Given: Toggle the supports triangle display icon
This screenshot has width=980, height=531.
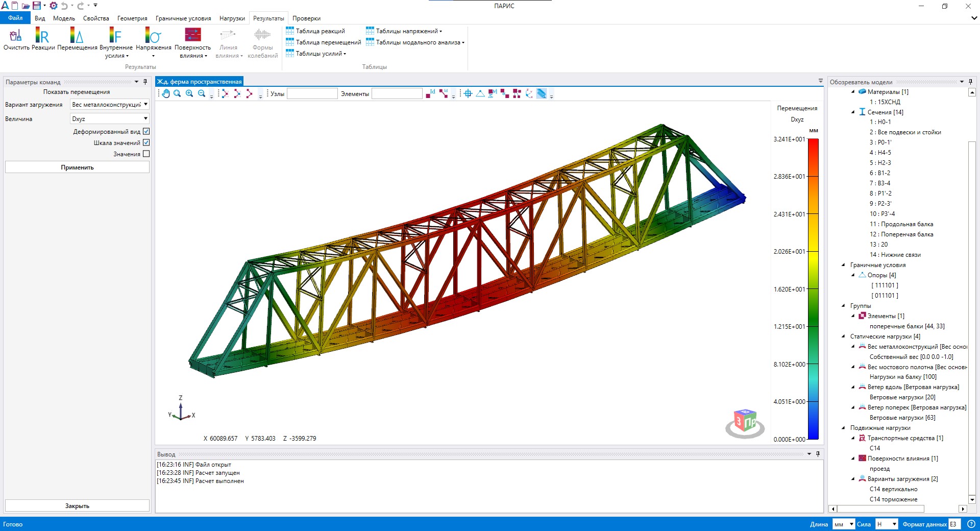Looking at the screenshot, I should [480, 93].
